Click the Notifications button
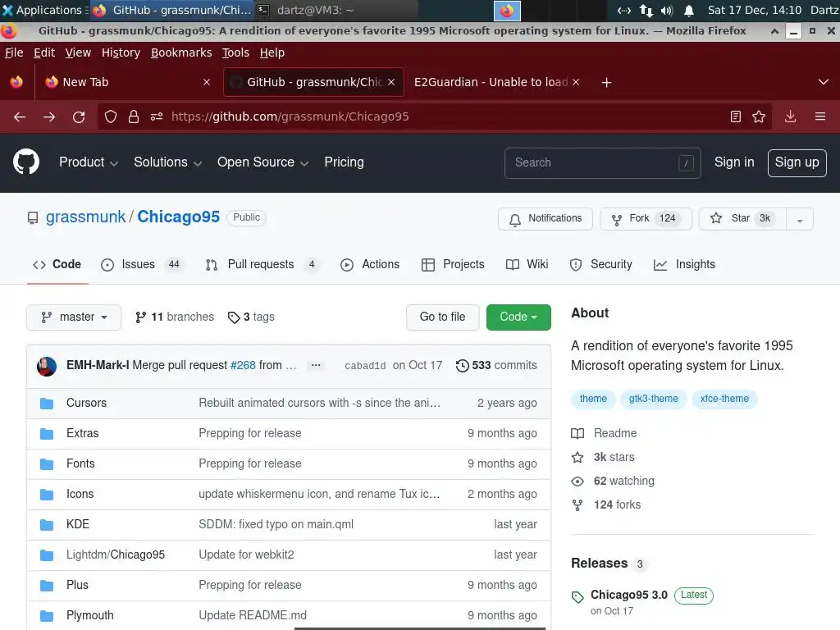Viewport: 840px width, 630px height. 546,218
